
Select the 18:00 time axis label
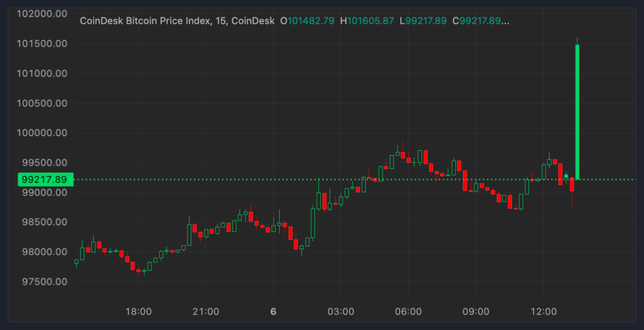click(x=138, y=312)
